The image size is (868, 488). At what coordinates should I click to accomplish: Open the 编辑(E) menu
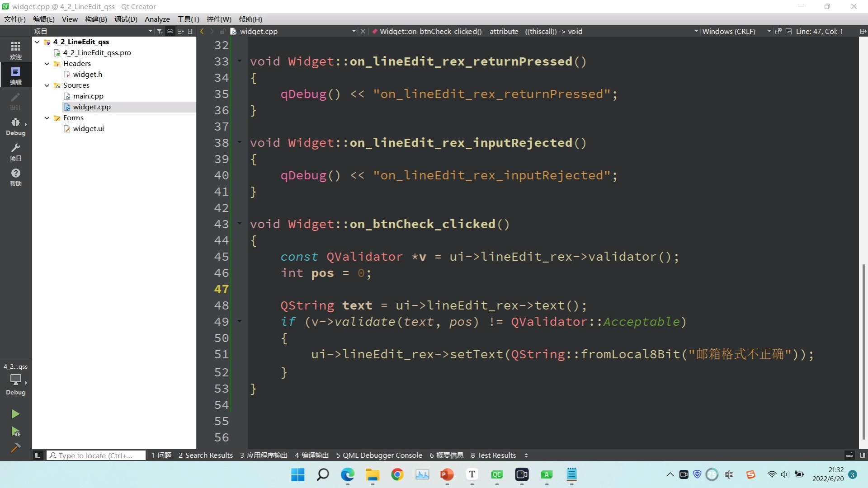43,19
